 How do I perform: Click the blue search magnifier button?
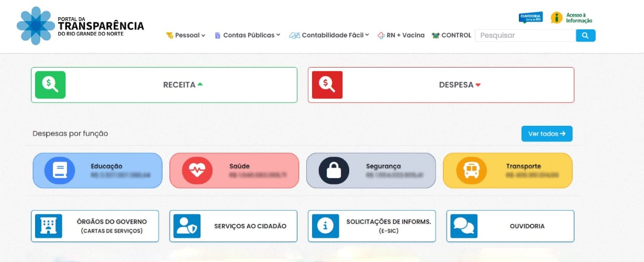tap(585, 35)
